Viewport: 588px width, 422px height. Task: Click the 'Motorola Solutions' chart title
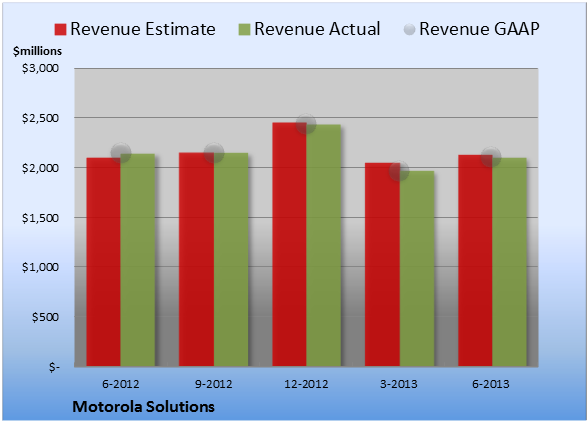click(x=143, y=407)
